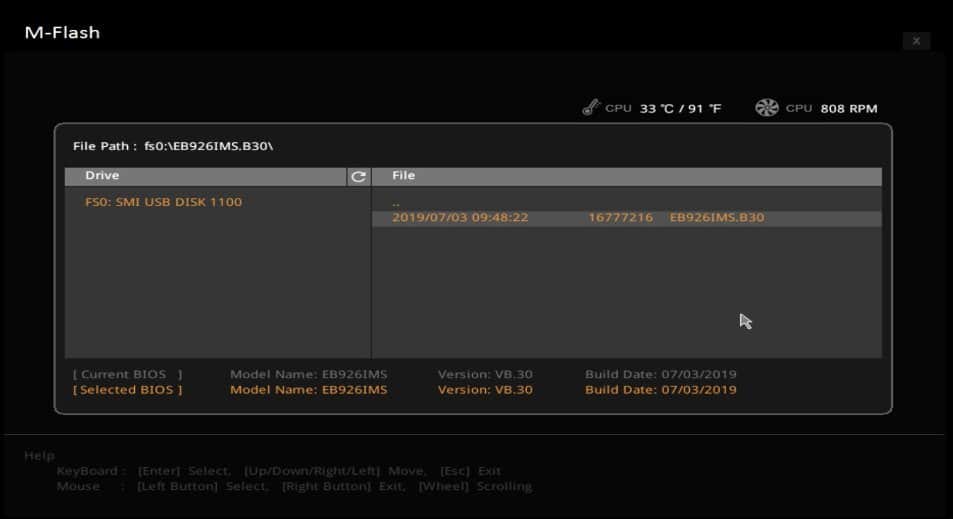The height and width of the screenshot is (519, 953).
Task: Click the File column header
Action: [x=627, y=176]
